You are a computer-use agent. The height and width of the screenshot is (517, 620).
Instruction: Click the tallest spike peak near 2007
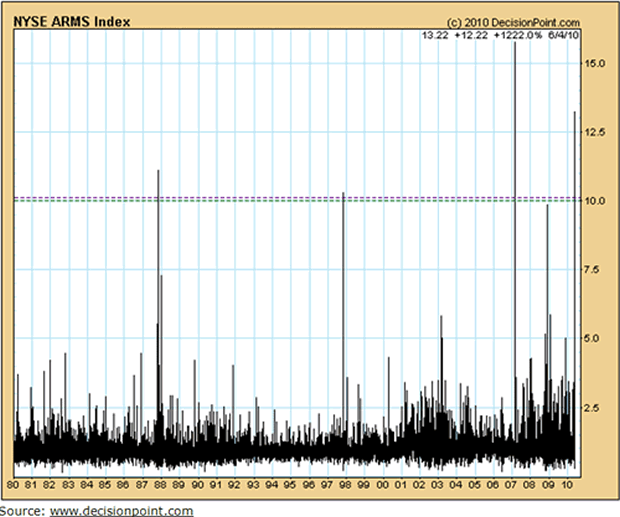tap(514, 46)
